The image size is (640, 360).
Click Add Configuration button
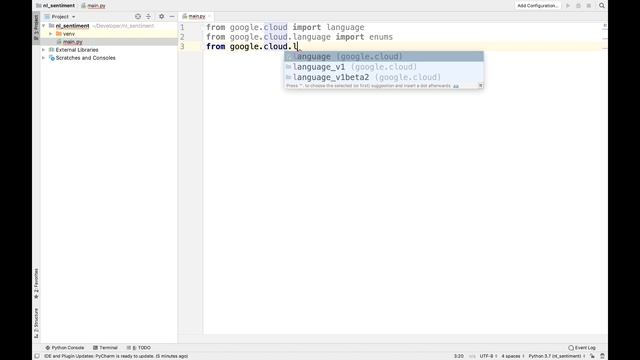click(537, 6)
